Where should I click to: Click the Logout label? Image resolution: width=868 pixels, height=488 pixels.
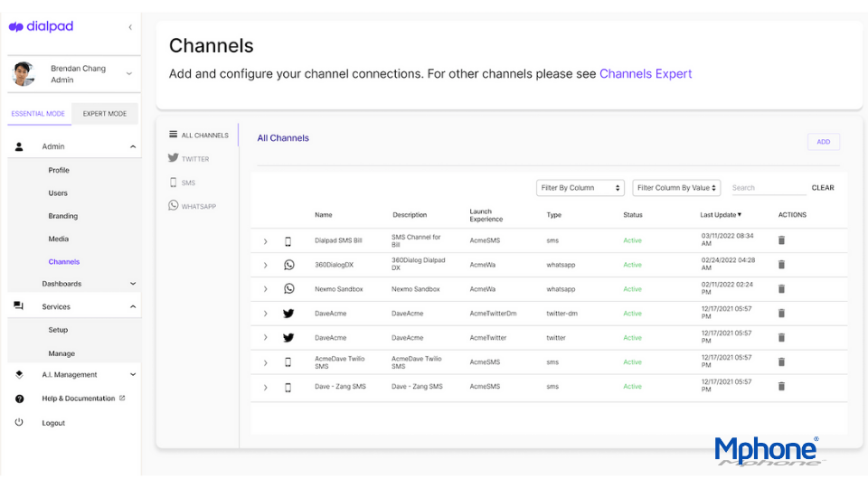[x=53, y=423]
